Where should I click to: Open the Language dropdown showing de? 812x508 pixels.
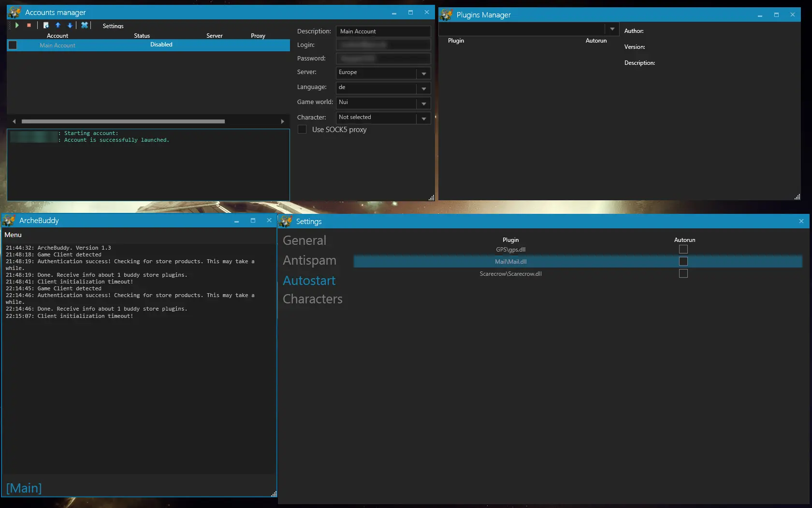(x=383, y=88)
